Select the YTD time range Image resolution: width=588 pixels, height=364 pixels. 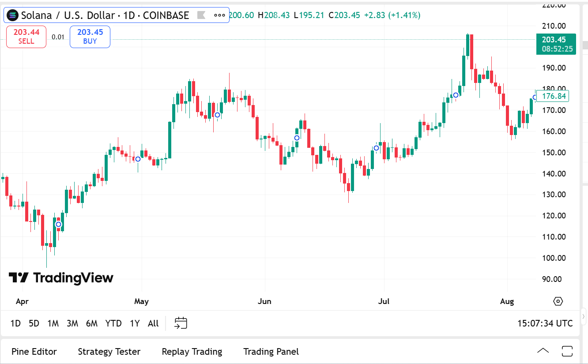tap(113, 323)
